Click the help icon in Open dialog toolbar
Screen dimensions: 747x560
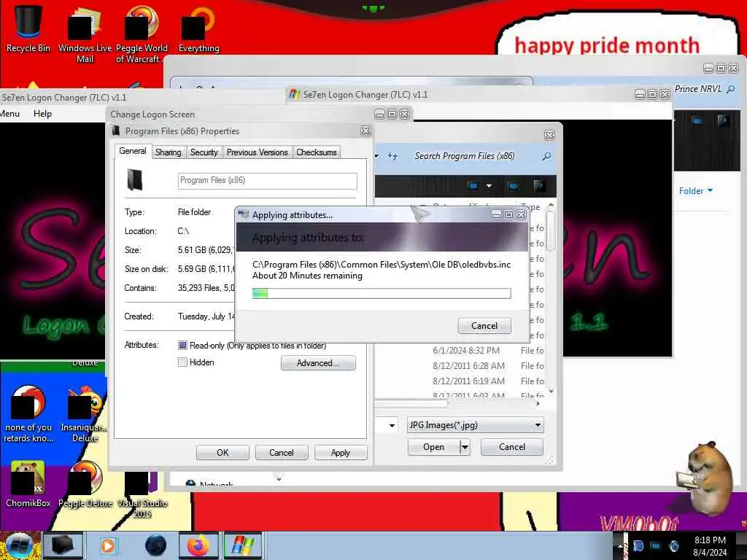(x=539, y=186)
